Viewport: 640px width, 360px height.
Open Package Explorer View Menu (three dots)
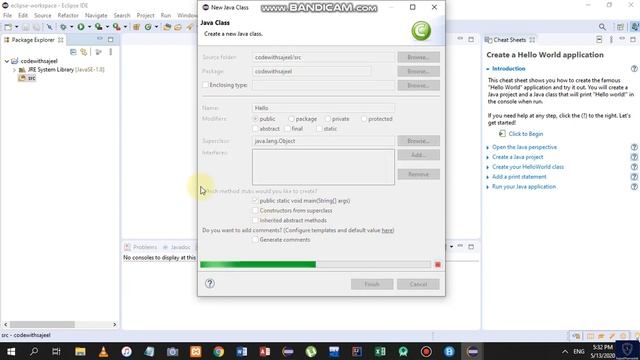click(111, 52)
